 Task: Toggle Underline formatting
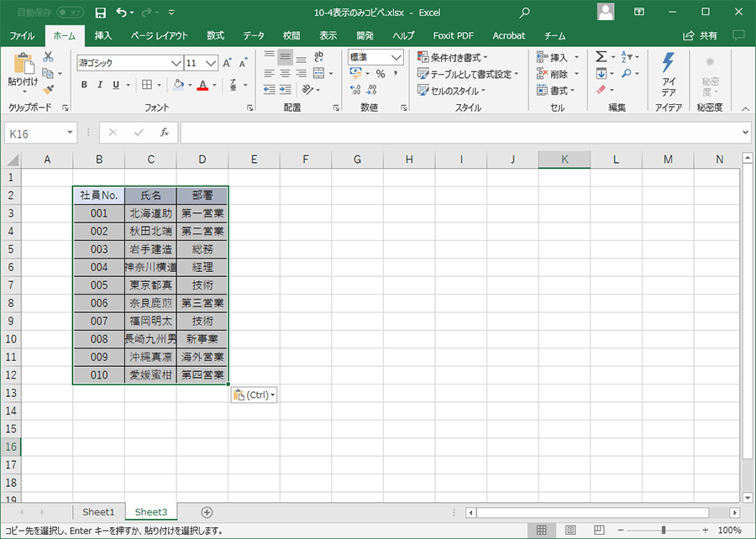tap(116, 85)
